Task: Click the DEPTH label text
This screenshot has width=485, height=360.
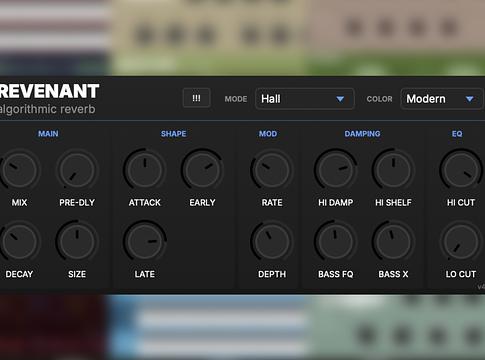Action: [x=272, y=274]
